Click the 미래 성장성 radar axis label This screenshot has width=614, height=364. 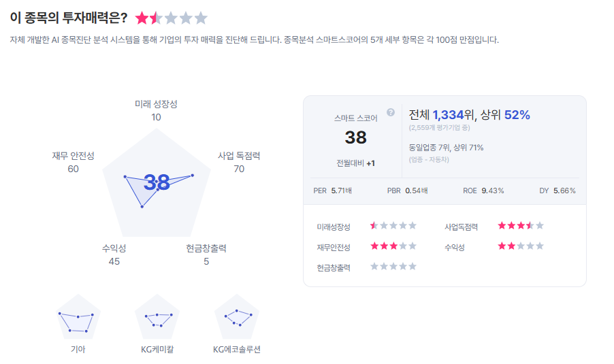click(156, 104)
